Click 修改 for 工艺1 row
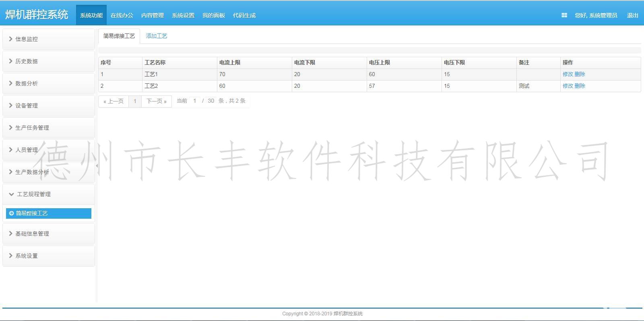Viewport: 644px width, 321px height. pos(568,74)
